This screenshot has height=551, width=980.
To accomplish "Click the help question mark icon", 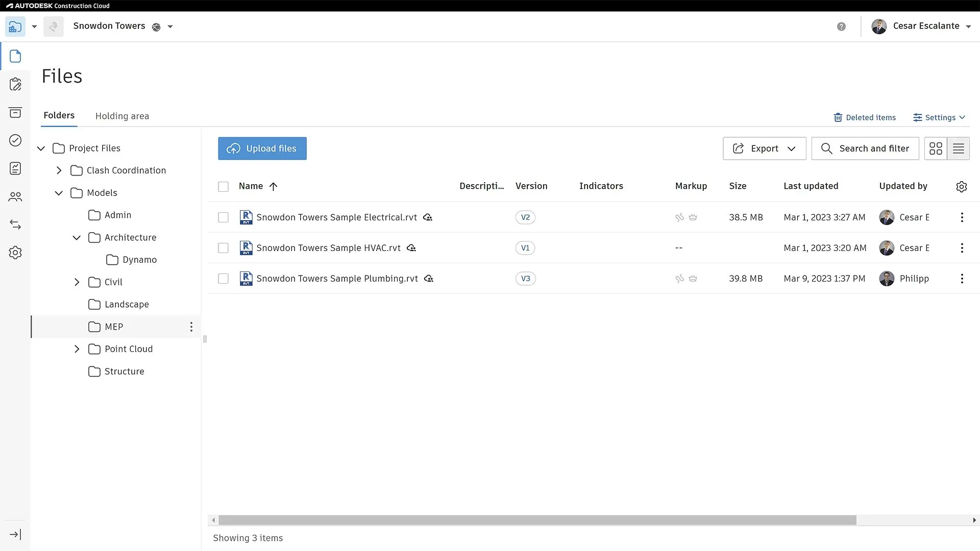I will 841,27.
